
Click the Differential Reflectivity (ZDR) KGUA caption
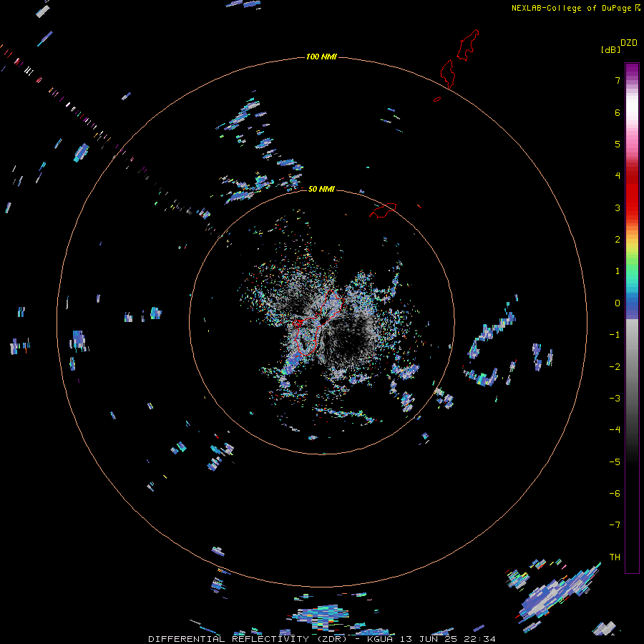[321, 639]
